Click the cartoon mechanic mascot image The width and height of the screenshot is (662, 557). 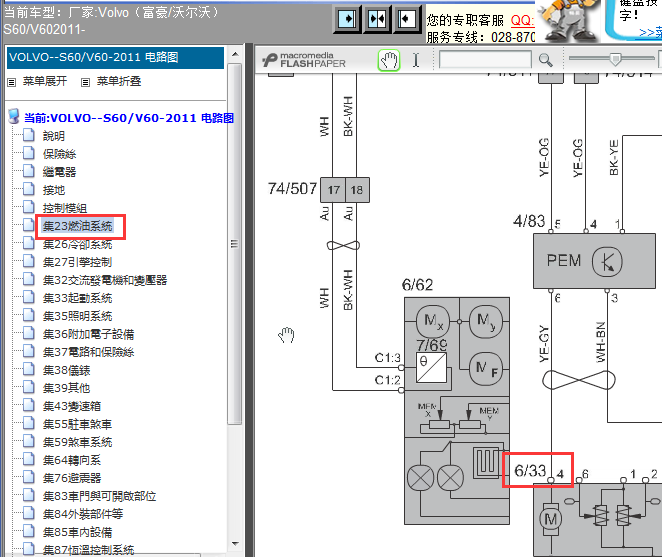point(568,21)
